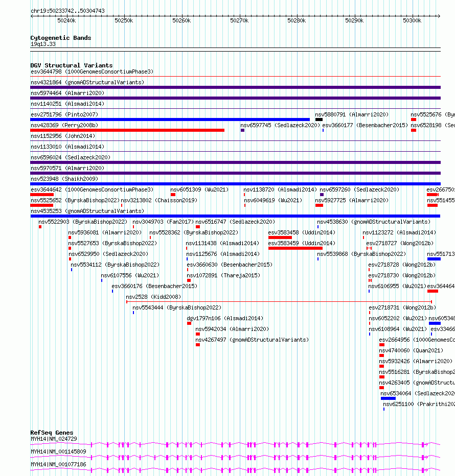The height and width of the screenshot is (476, 455).
Task: Open nsv3049703 (Fan2017) variant
Action: pyautogui.click(x=163, y=222)
